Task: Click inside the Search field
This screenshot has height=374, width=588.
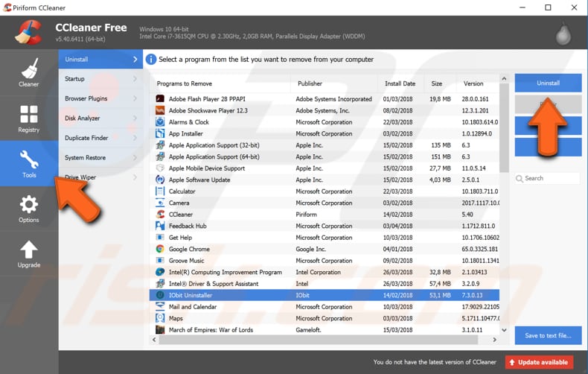Action: [x=548, y=178]
